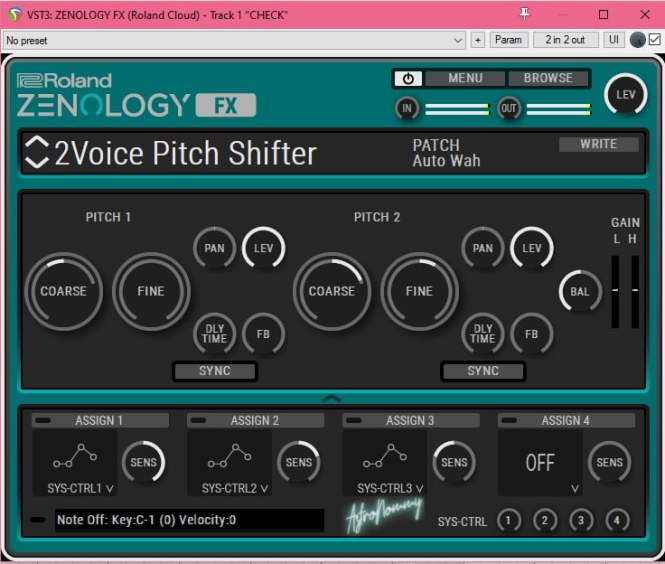Toggle ASSIGN 3 header
Screen dimensions: 665x564
[x=411, y=420]
